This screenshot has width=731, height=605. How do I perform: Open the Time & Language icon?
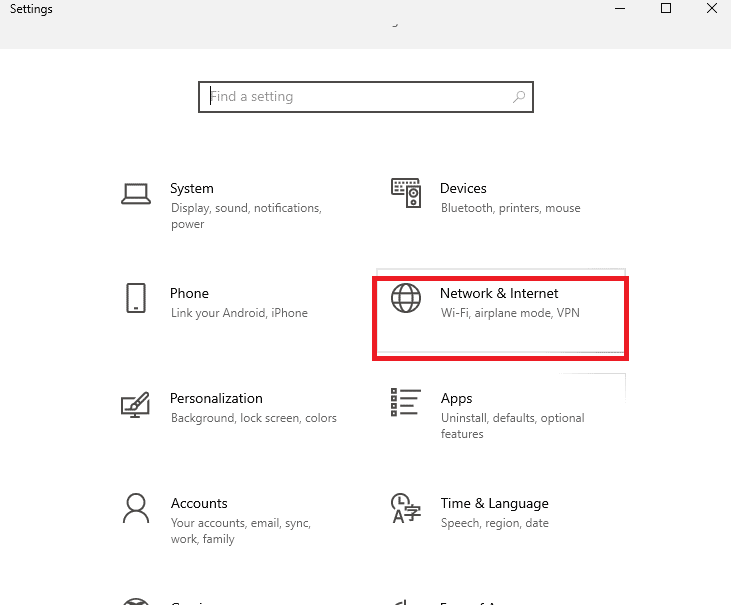[406, 509]
